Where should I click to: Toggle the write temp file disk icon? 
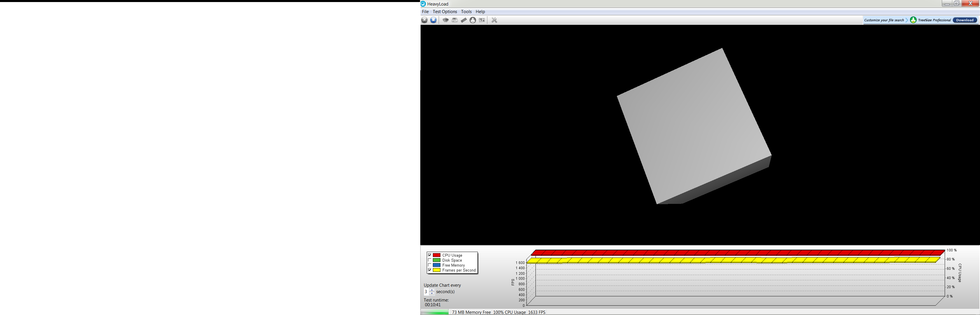(x=455, y=20)
